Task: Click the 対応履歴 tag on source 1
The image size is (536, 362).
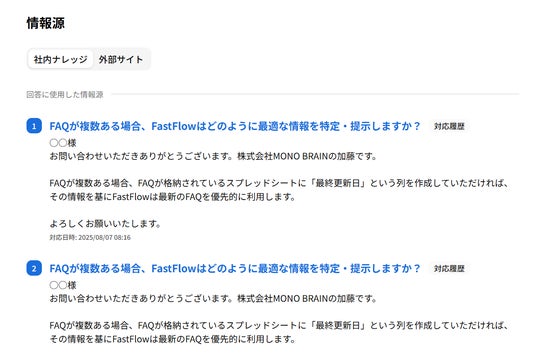Action: [449, 126]
